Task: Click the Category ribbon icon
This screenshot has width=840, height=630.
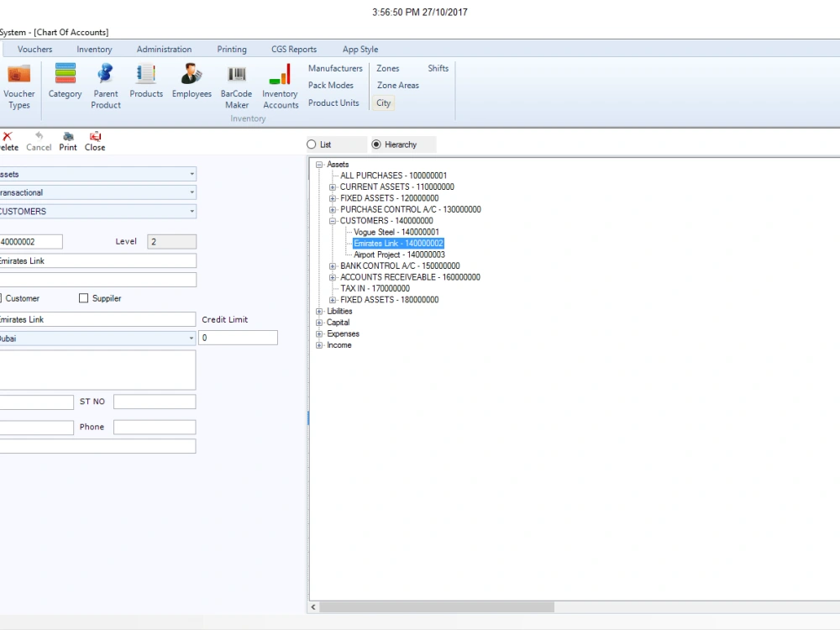Action: pos(65,81)
